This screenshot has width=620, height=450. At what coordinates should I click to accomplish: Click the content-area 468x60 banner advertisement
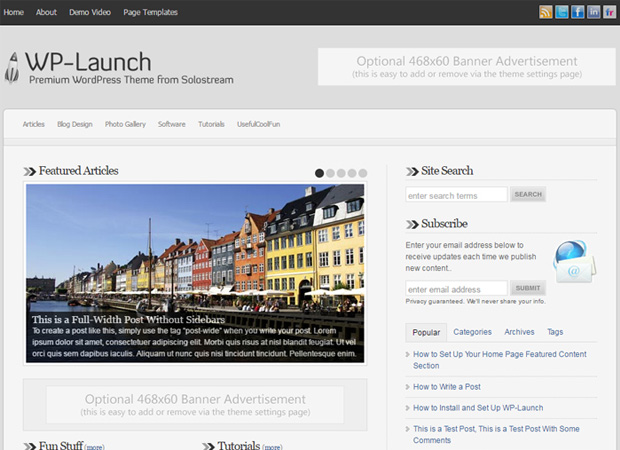[195, 405]
